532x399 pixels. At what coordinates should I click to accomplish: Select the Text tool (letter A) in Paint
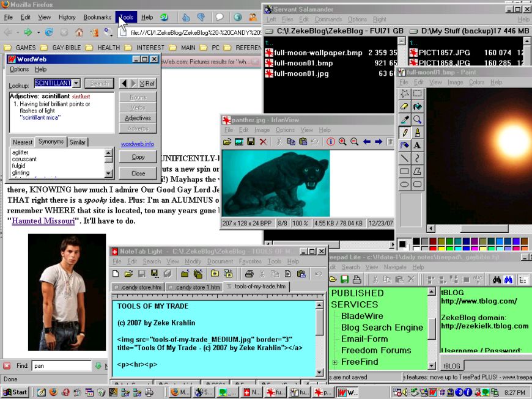[x=417, y=145]
